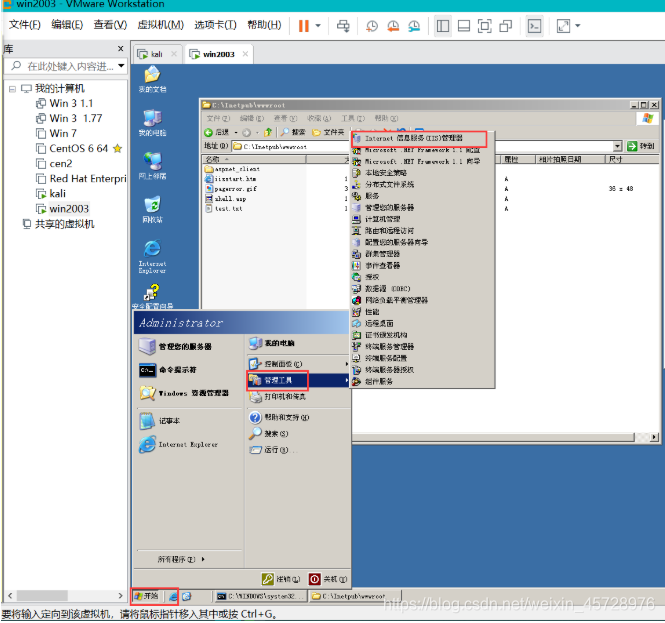Click the revert to snapshot icon
This screenshot has height=623, width=665.
pyautogui.click(x=393, y=26)
